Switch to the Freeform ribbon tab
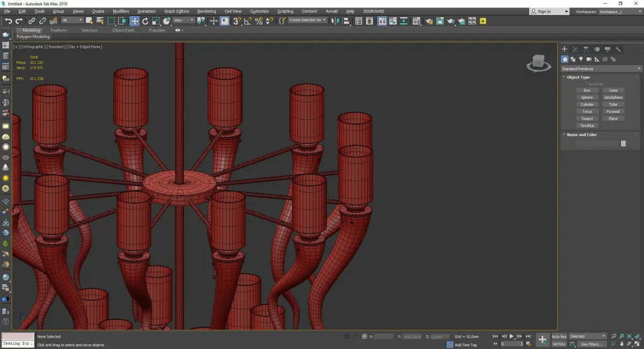Screen dimensions: 644x349 [58, 30]
